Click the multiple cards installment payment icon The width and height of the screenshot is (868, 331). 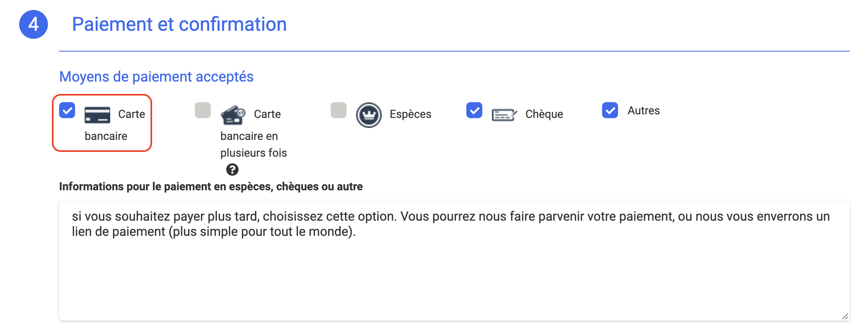coord(233,115)
